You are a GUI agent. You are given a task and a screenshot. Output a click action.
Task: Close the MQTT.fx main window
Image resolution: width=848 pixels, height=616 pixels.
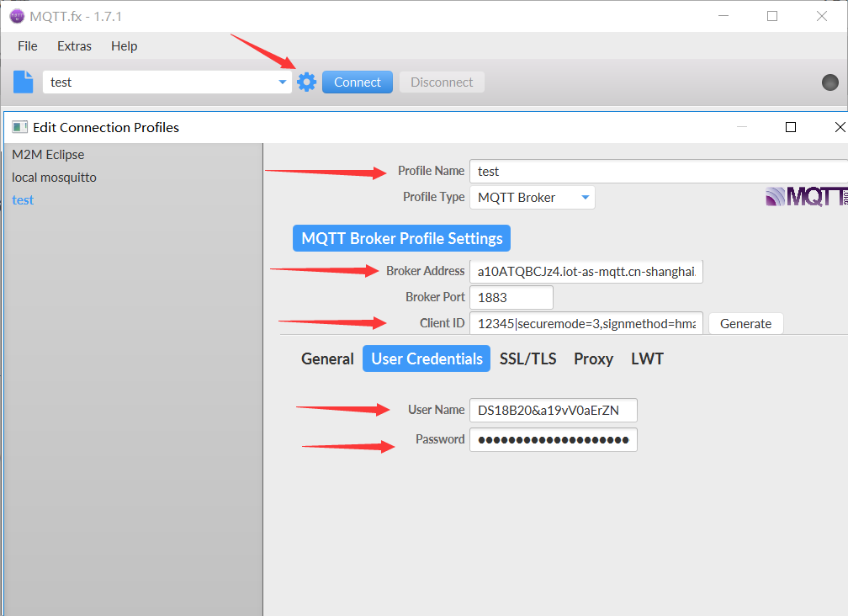pyautogui.click(x=821, y=16)
